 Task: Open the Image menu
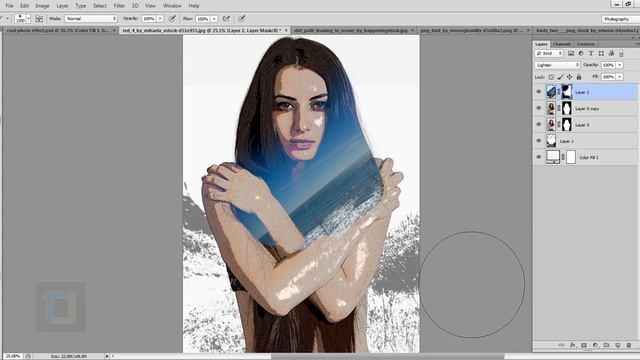42,6
